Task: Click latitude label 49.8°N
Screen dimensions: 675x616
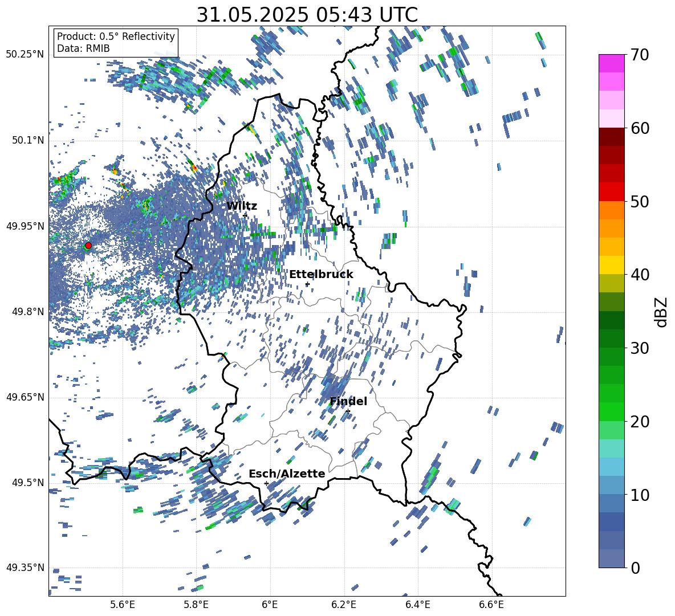Action: (x=27, y=312)
